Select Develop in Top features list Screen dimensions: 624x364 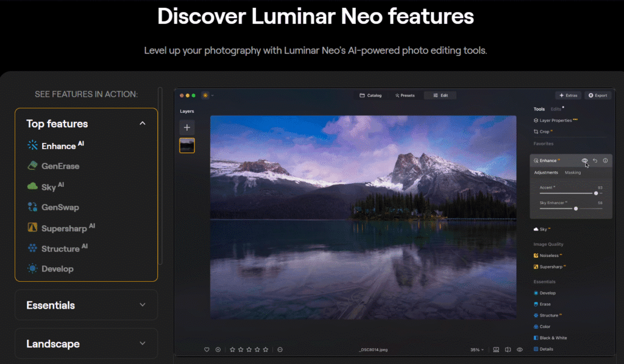click(x=50, y=268)
